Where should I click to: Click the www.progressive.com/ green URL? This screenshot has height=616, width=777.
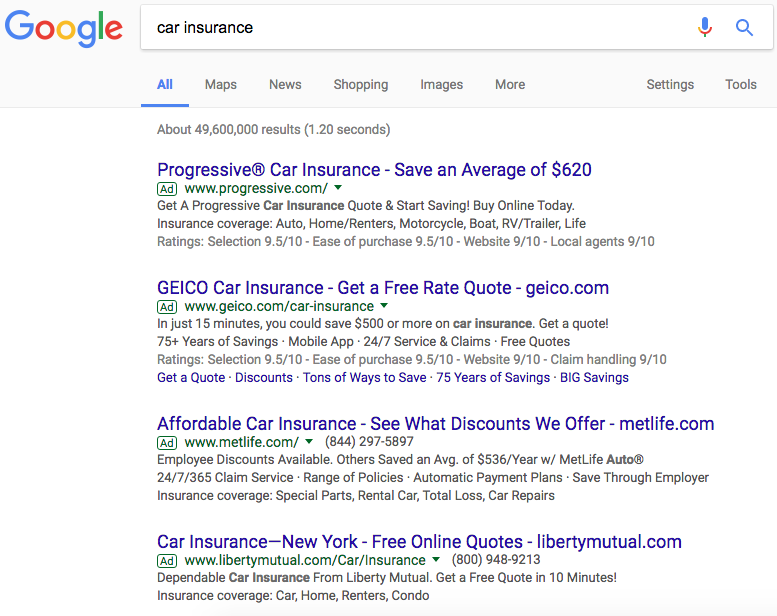coord(256,188)
